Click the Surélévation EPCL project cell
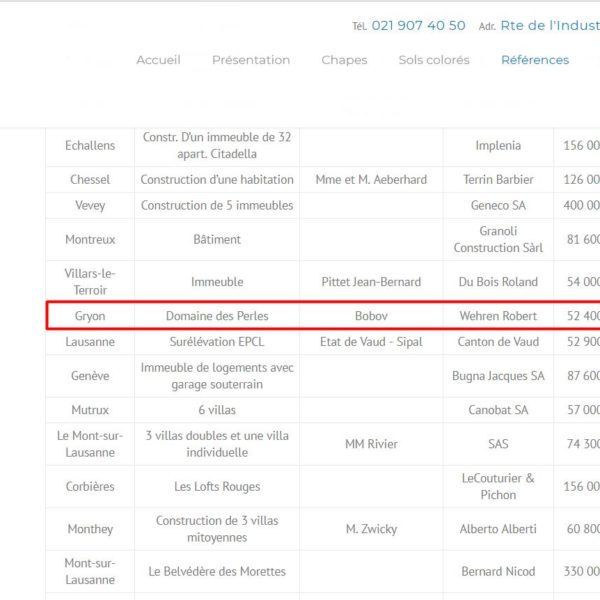 (217, 342)
